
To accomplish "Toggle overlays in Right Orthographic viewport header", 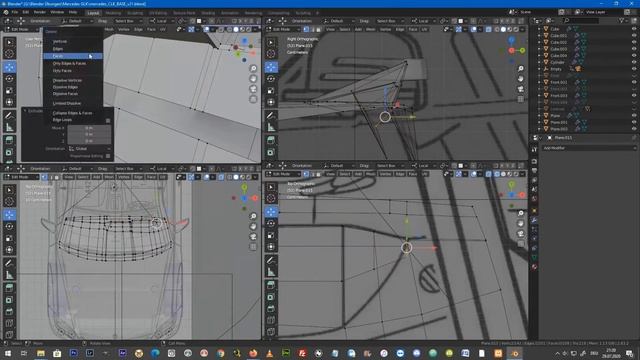I will coord(473,29).
